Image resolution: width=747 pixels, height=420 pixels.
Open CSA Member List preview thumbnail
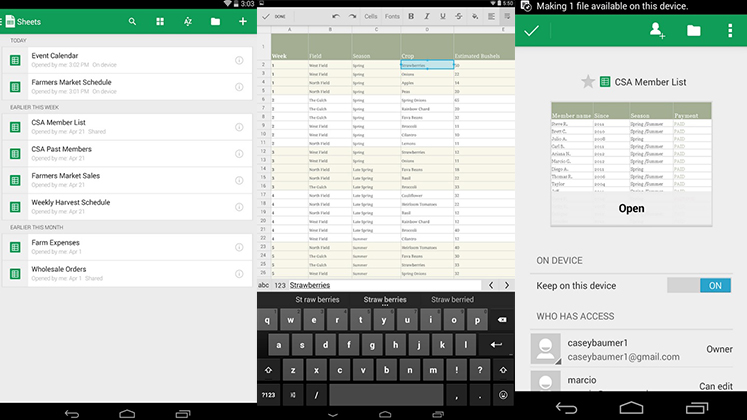point(631,164)
